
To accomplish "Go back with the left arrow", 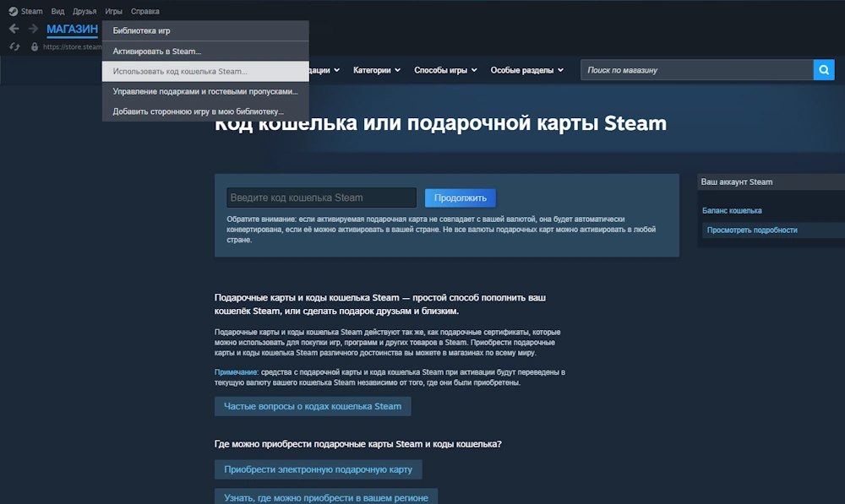I will point(14,29).
